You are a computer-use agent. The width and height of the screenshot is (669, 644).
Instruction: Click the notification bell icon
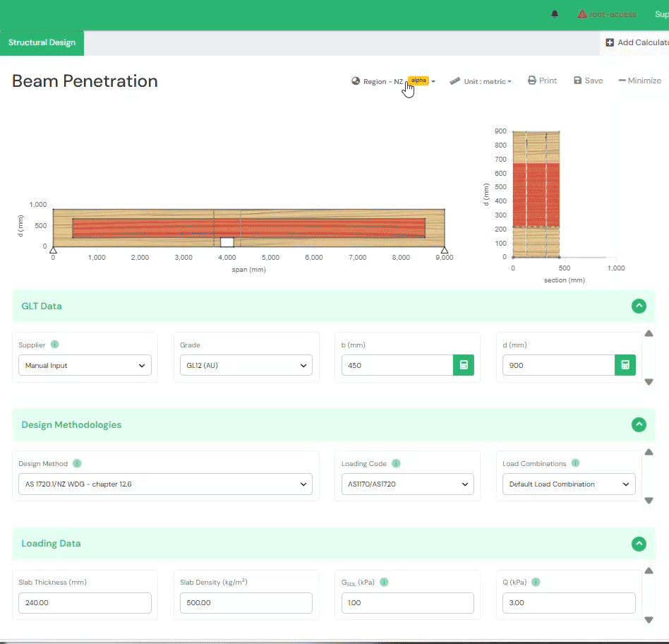(555, 14)
